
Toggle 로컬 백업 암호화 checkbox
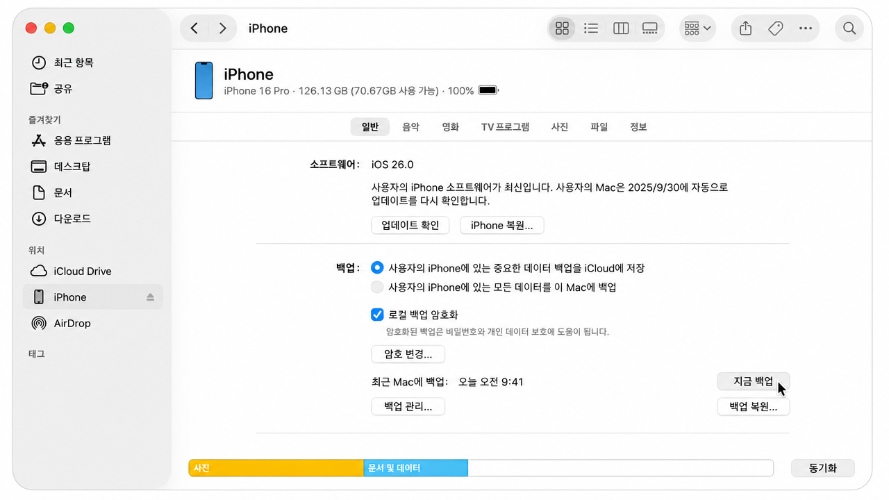point(377,314)
